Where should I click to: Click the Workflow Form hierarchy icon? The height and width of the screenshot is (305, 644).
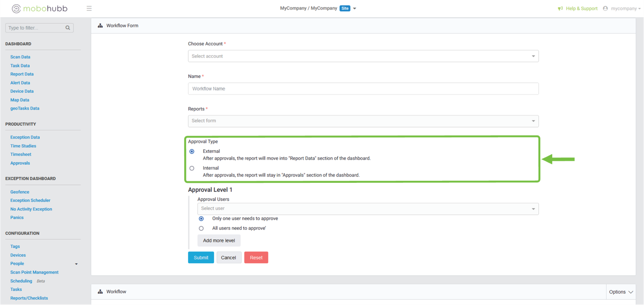pos(100,26)
